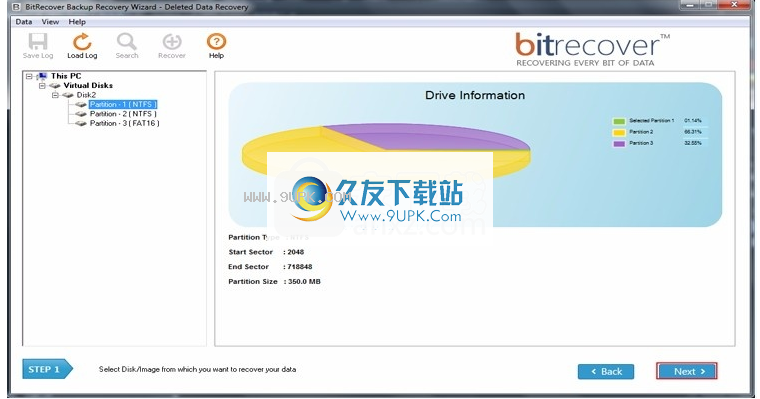Open the Help menu in menu bar
The height and width of the screenshot is (399, 760).
pyautogui.click(x=77, y=22)
